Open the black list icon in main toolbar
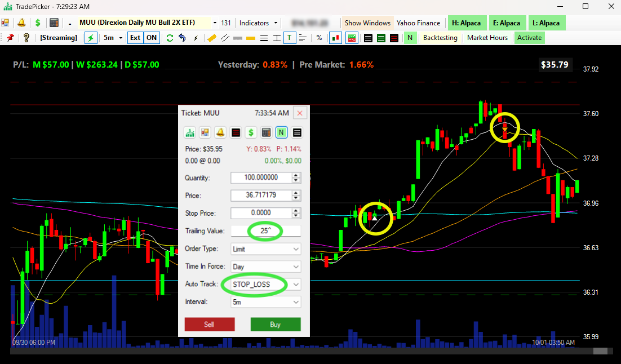Image resolution: width=621 pixels, height=364 pixels. pos(368,38)
